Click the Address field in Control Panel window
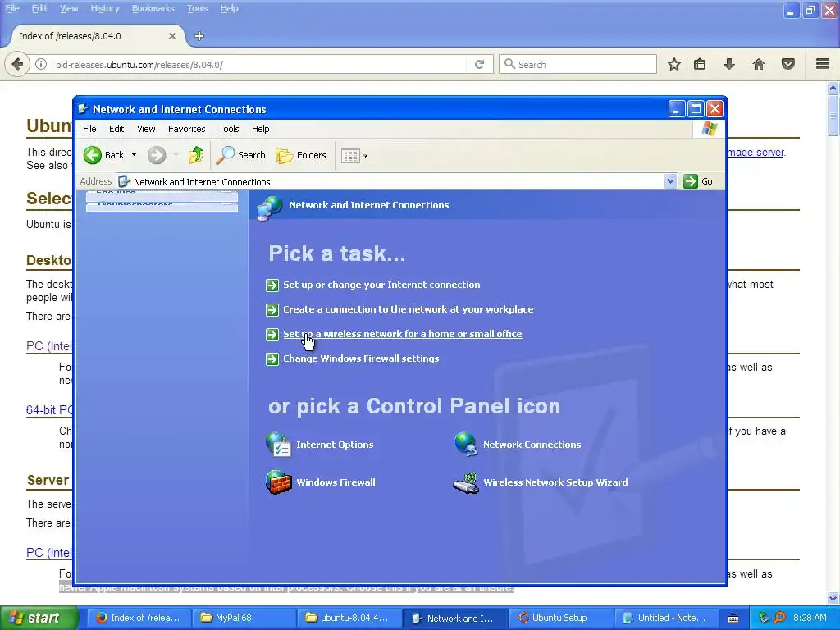 (390, 181)
